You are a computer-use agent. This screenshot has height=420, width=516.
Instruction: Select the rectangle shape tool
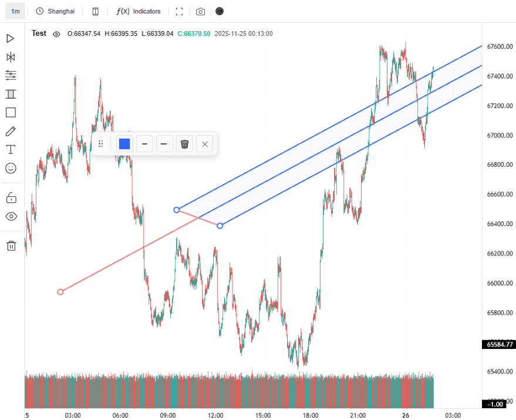pyautogui.click(x=11, y=112)
